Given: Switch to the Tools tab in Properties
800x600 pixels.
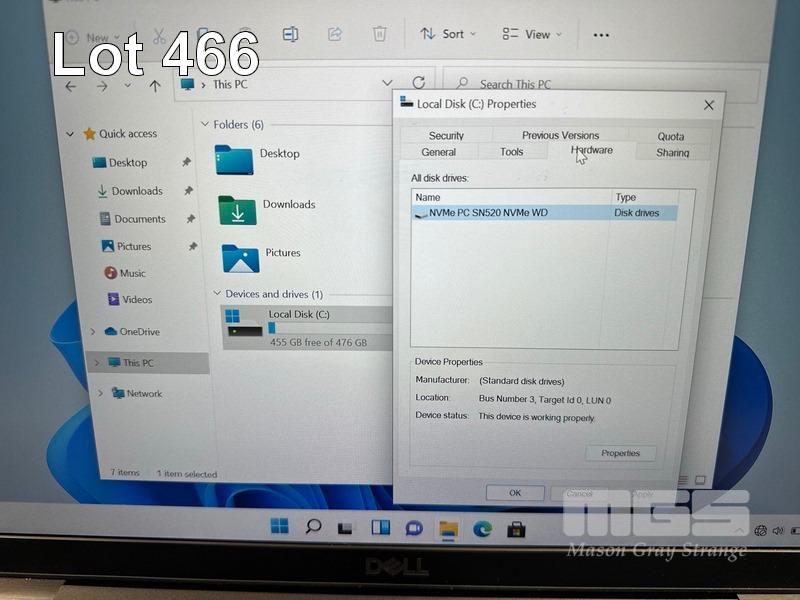Looking at the screenshot, I should click(x=511, y=152).
